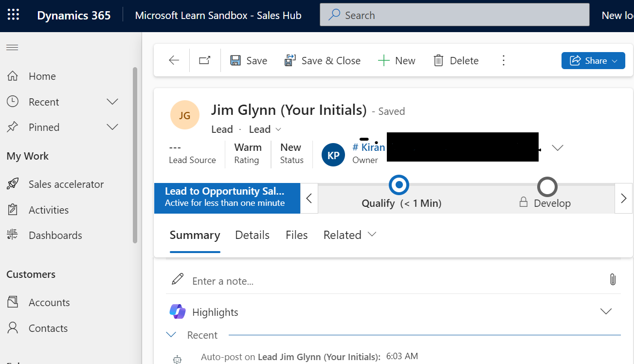This screenshot has height=364, width=634.
Task: Open record in new window icon
Action: [205, 60]
